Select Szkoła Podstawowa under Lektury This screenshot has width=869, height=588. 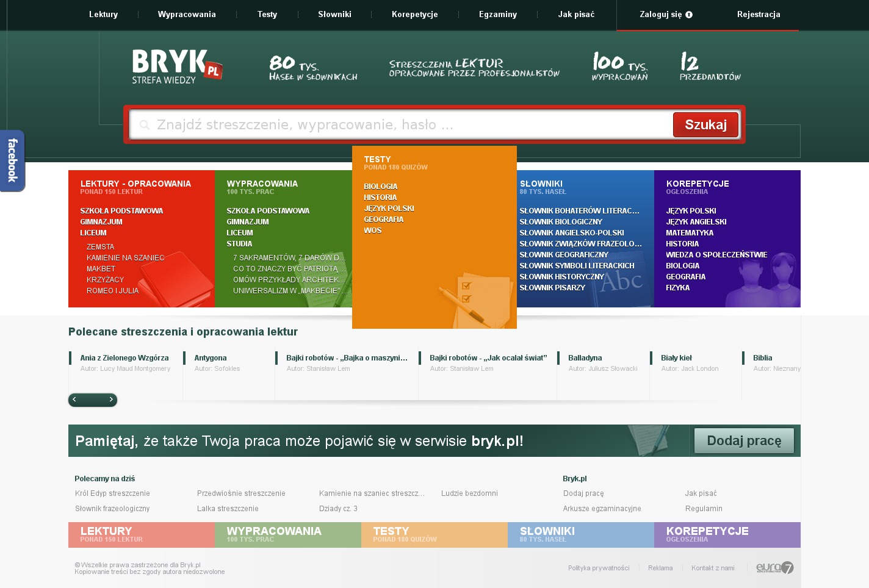pyautogui.click(x=121, y=211)
